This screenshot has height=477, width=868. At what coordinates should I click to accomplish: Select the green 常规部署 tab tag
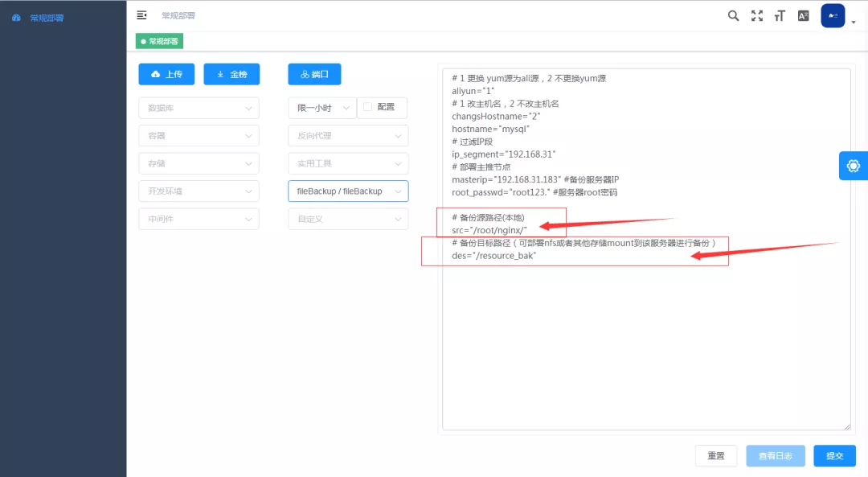click(159, 41)
